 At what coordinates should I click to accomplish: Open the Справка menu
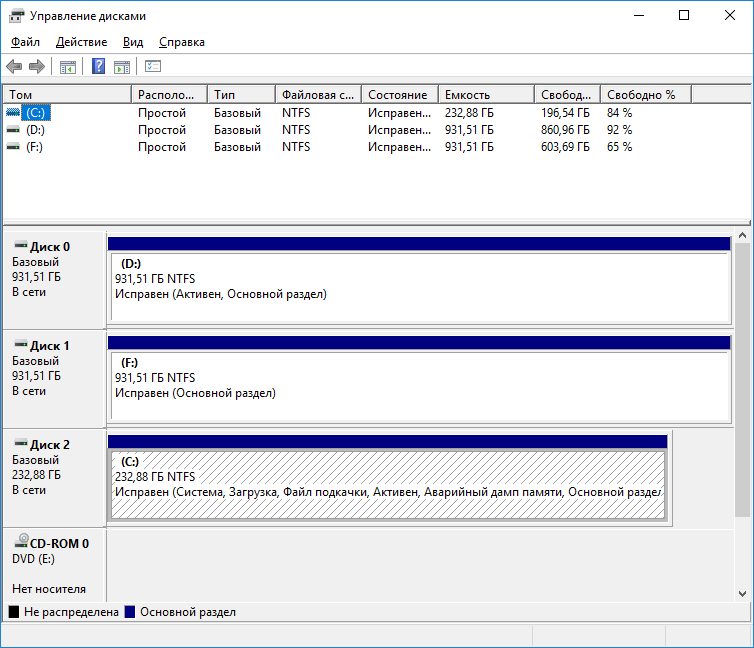pyautogui.click(x=182, y=42)
